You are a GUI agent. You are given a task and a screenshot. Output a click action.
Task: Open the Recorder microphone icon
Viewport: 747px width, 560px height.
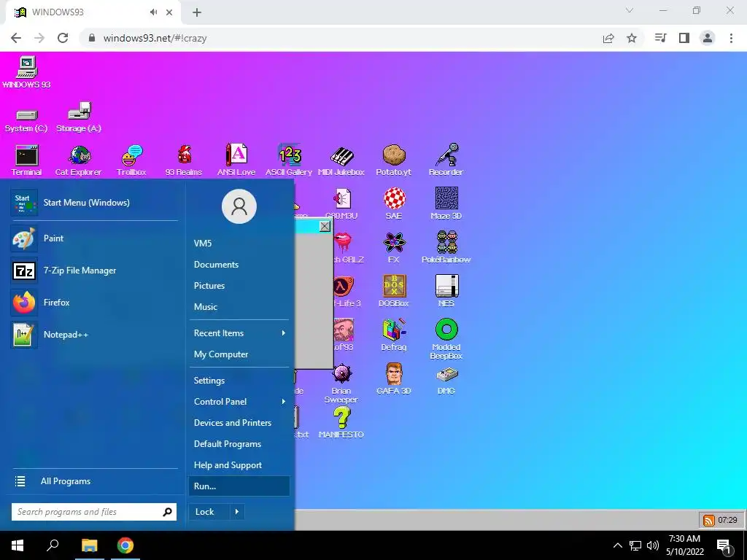pos(446,160)
